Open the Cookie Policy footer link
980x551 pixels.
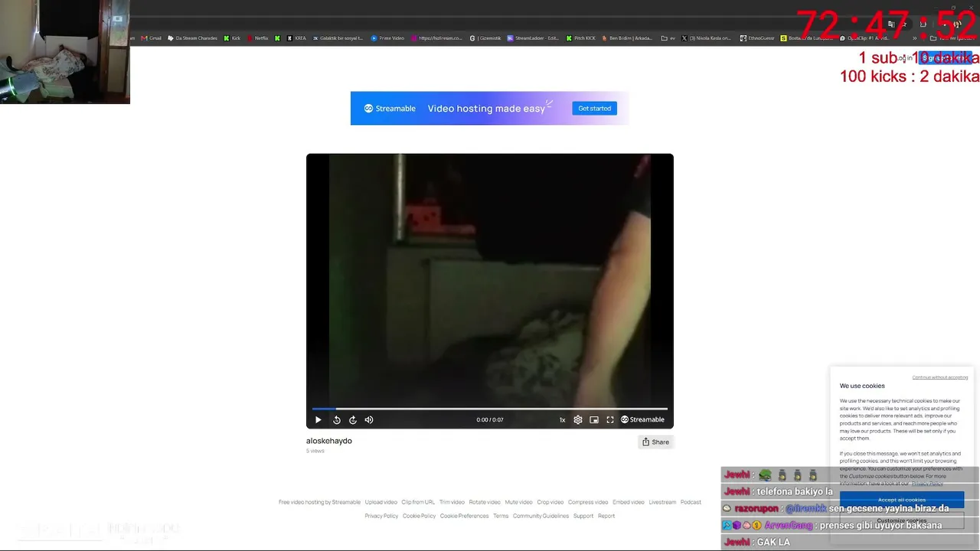[x=419, y=516]
